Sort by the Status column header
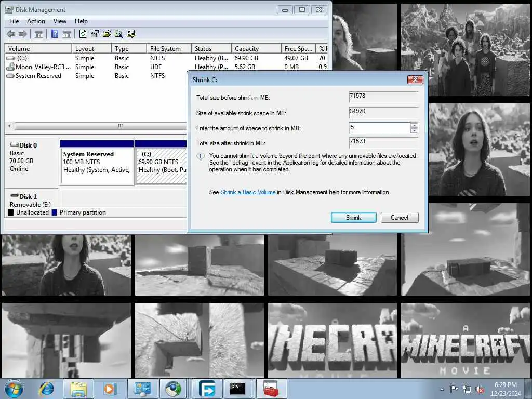 (211, 48)
